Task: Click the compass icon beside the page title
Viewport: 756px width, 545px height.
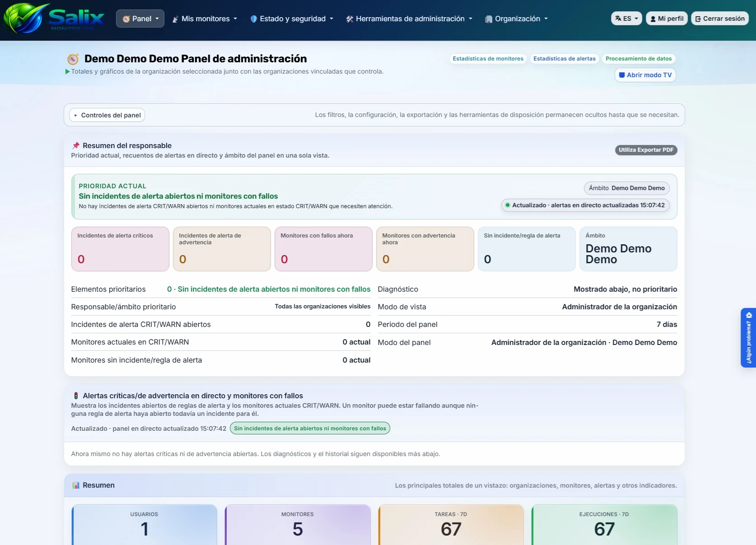Action: click(73, 59)
